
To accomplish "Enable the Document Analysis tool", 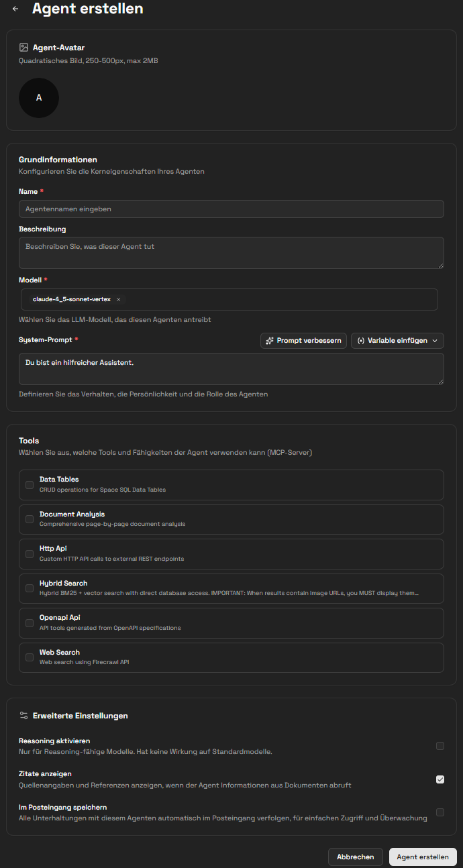I will pyautogui.click(x=29, y=519).
